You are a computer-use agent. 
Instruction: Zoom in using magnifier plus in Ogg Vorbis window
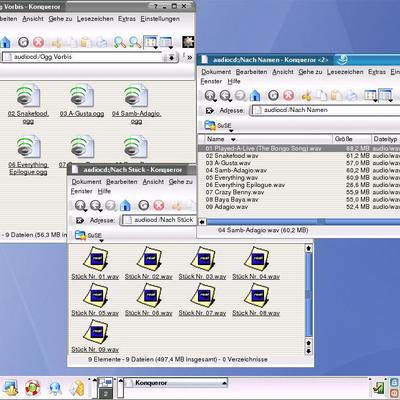click(120, 42)
